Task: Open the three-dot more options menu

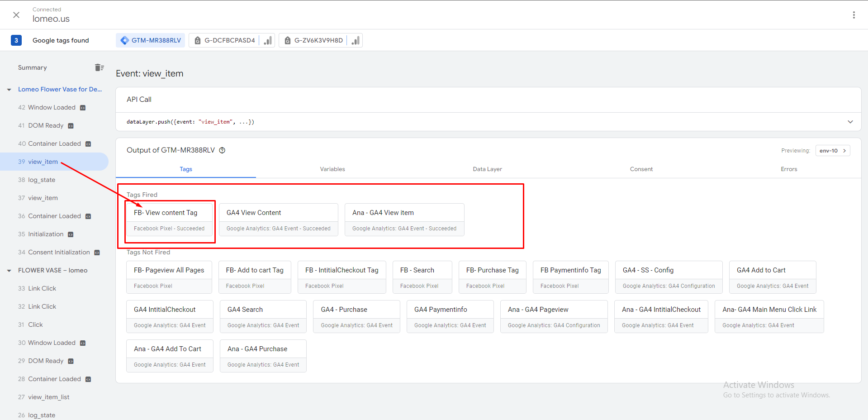Action: tap(854, 15)
